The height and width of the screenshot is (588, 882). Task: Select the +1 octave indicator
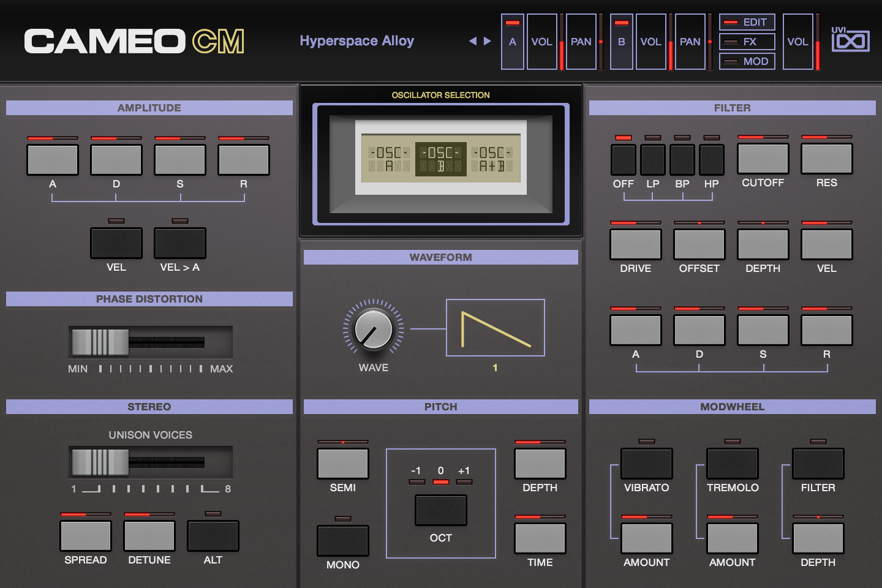(463, 482)
